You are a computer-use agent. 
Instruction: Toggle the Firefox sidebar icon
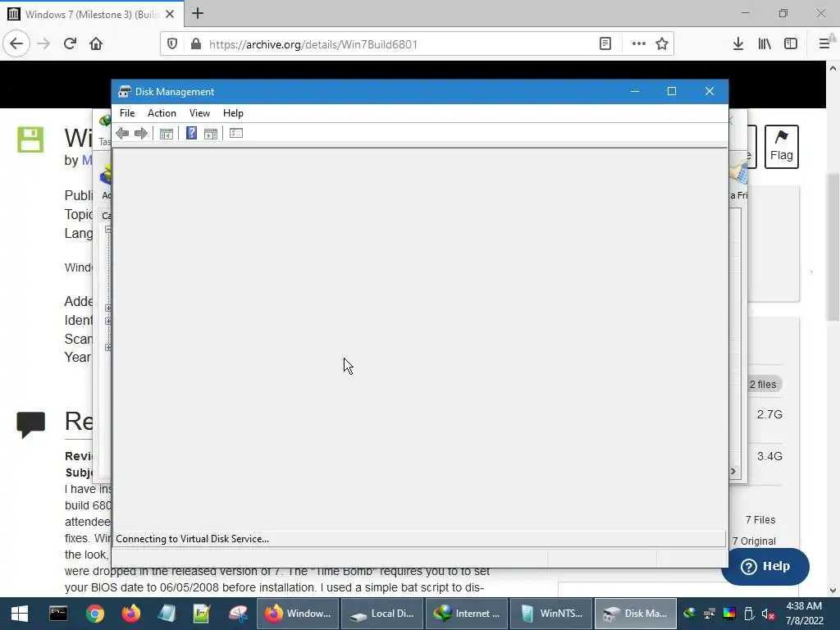(x=791, y=44)
